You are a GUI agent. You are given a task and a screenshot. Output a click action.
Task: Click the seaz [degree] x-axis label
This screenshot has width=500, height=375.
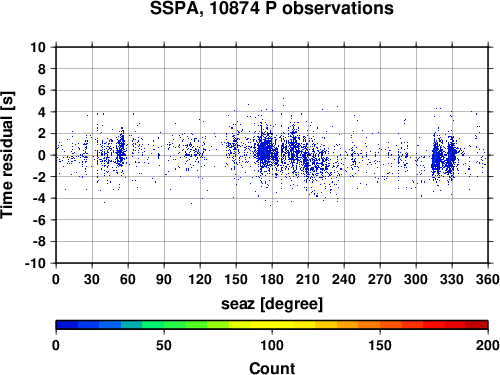(272, 304)
